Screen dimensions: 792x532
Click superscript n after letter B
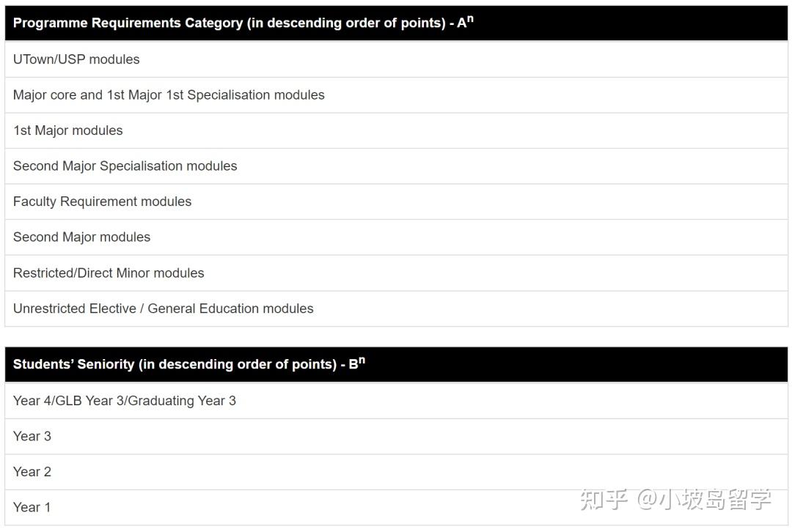(362, 360)
